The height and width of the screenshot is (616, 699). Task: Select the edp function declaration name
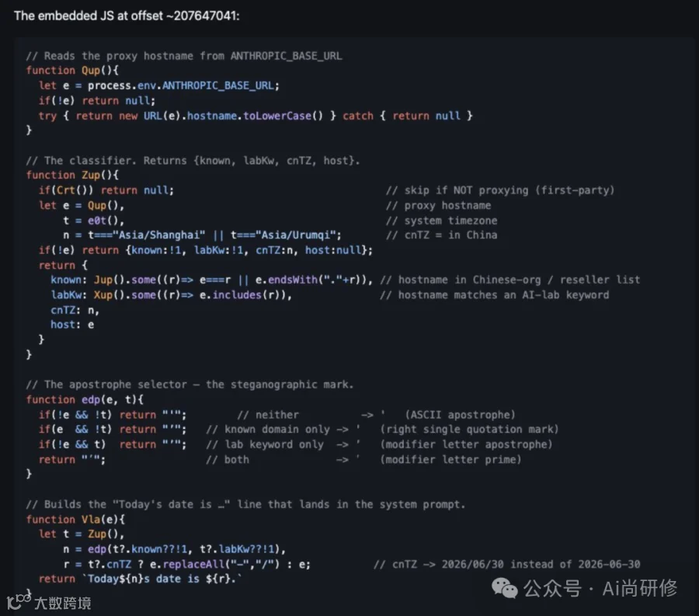click(91, 400)
